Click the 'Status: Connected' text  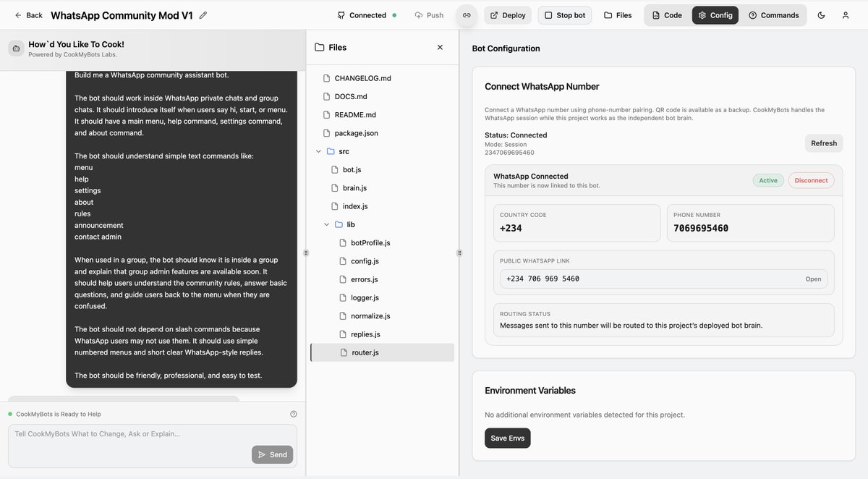click(x=516, y=135)
